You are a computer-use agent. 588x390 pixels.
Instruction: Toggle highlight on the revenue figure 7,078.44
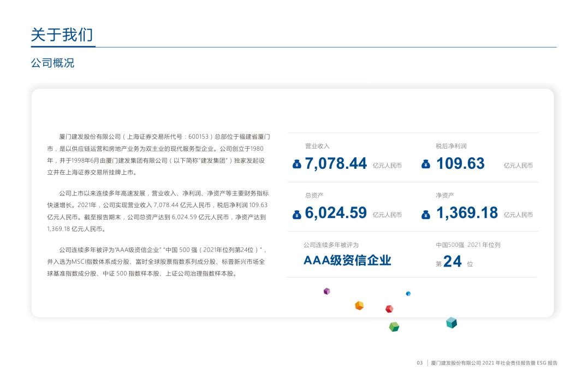coord(336,163)
